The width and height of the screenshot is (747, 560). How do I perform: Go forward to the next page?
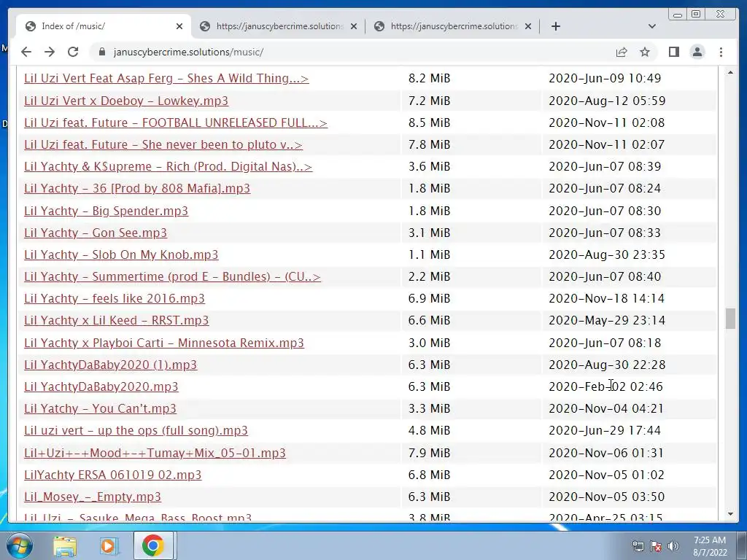50,52
